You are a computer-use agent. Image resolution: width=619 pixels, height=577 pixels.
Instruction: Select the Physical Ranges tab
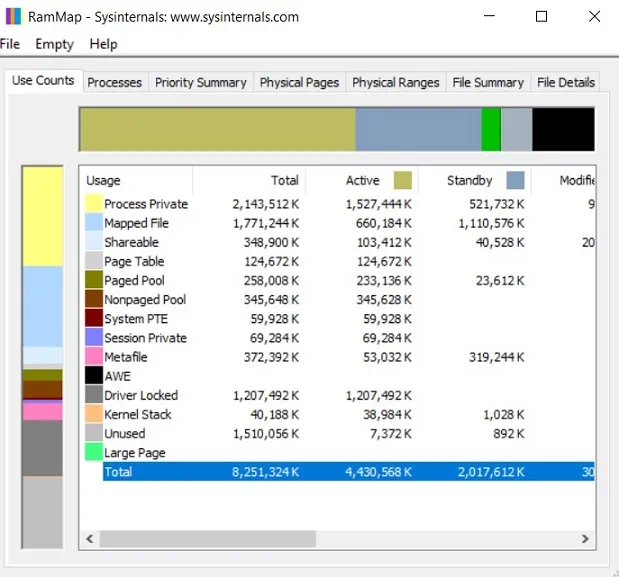tap(395, 82)
